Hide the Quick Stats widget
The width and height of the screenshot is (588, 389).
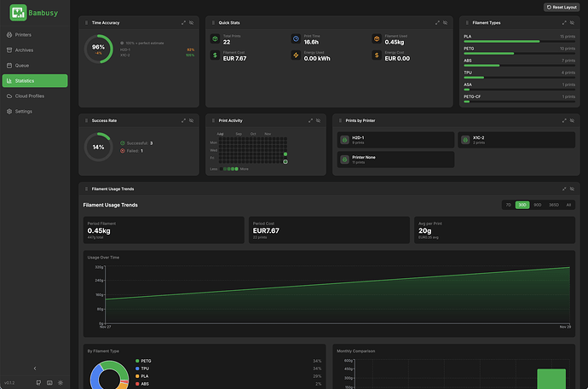(x=445, y=23)
